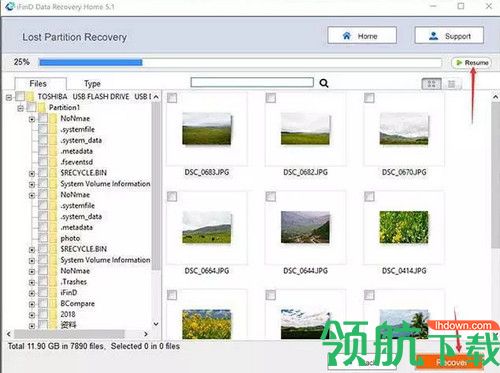Select the first .systemfile folder
Screen dimensions: 500x373
click(77, 129)
